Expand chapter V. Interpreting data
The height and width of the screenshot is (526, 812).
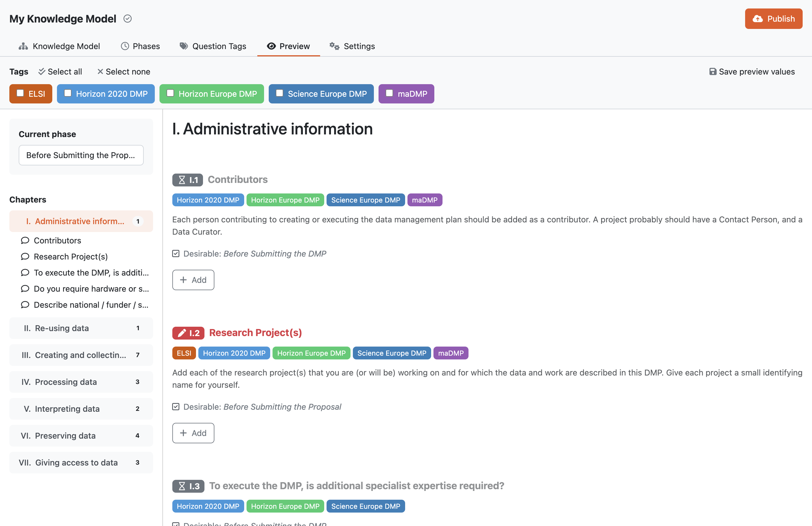(81, 409)
